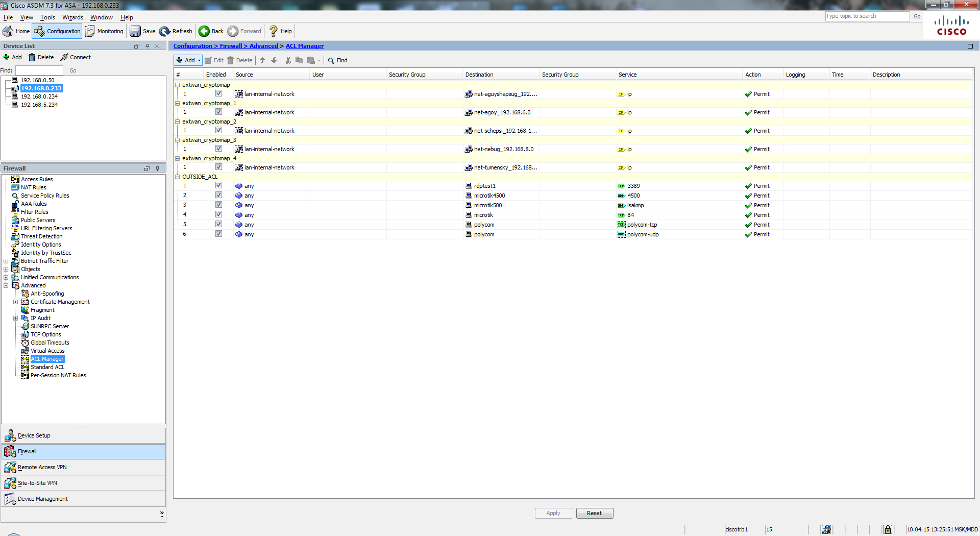Toggle Enabled checkbox for extwan_cryptomap_3 rule
980x536 pixels.
(x=218, y=149)
